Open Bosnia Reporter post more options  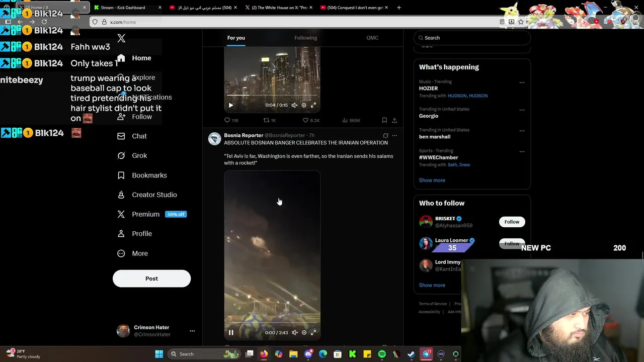point(394,135)
